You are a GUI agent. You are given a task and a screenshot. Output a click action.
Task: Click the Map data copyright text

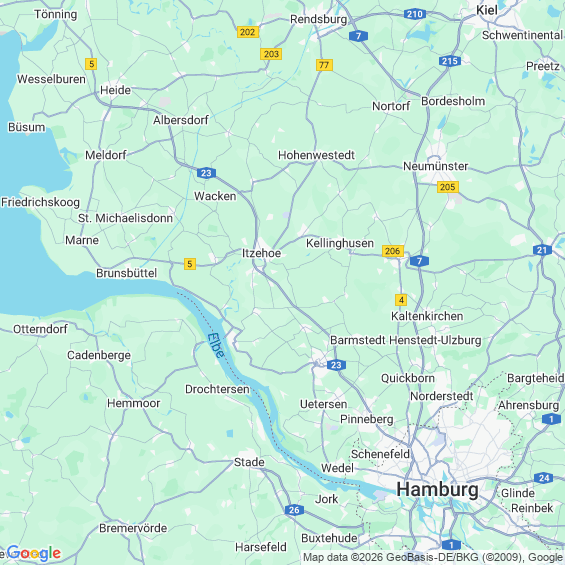pyautogui.click(x=433, y=557)
